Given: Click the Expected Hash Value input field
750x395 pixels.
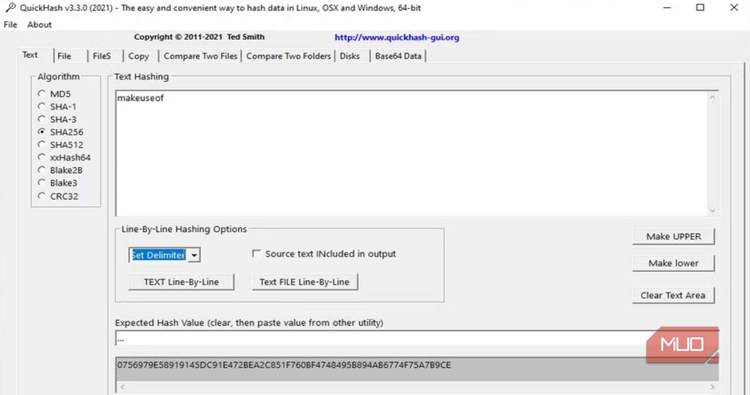Looking at the screenshot, I should point(380,339).
